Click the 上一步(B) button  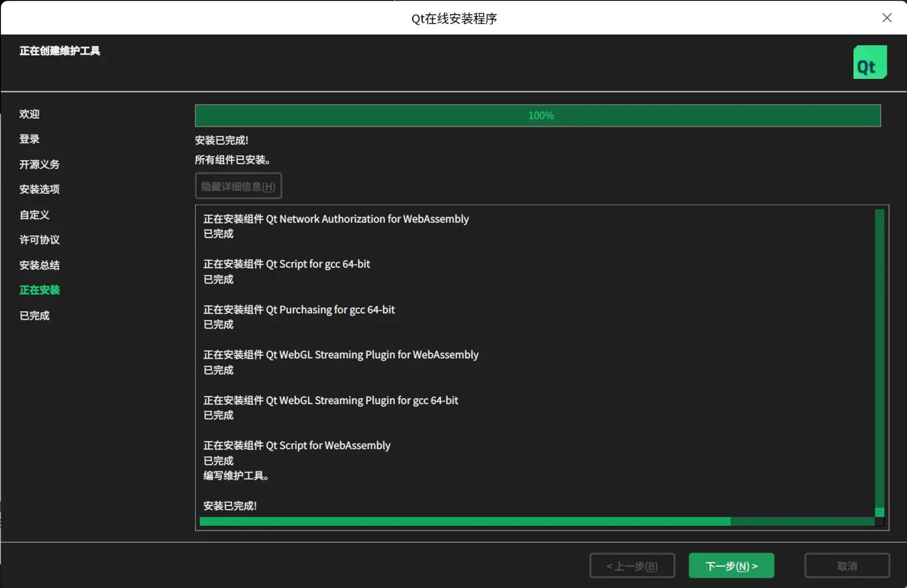click(x=632, y=565)
